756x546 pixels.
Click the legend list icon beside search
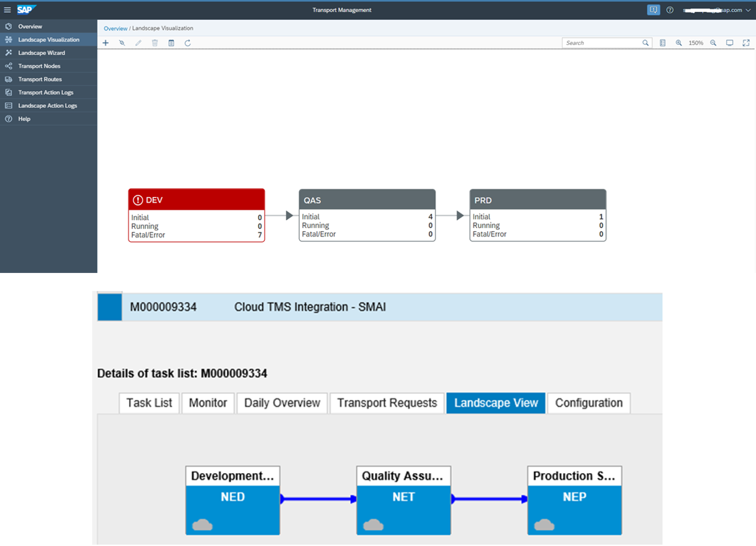(663, 43)
